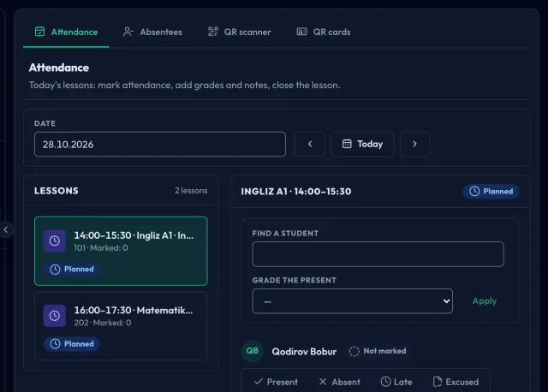
Task: Select the 14:00–15:30 Ingliz A1 lesson
Action: point(121,251)
